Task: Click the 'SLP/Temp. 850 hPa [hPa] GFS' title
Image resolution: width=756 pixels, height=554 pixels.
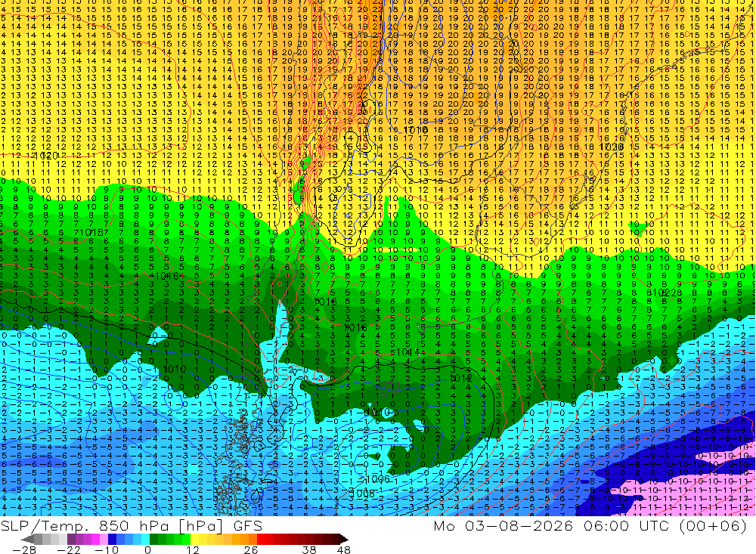Action: click(x=131, y=525)
